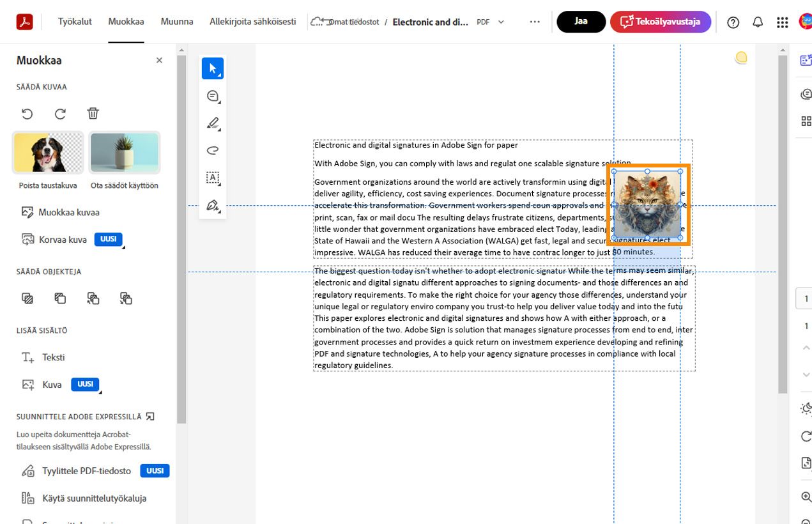Delete image with the trash icon
This screenshot has height=524, width=812.
tap(93, 114)
